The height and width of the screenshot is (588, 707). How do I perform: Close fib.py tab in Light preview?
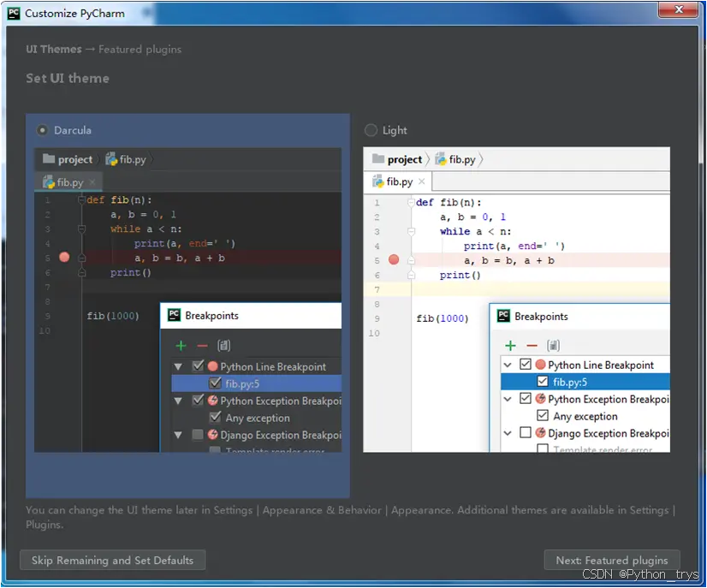click(x=422, y=181)
